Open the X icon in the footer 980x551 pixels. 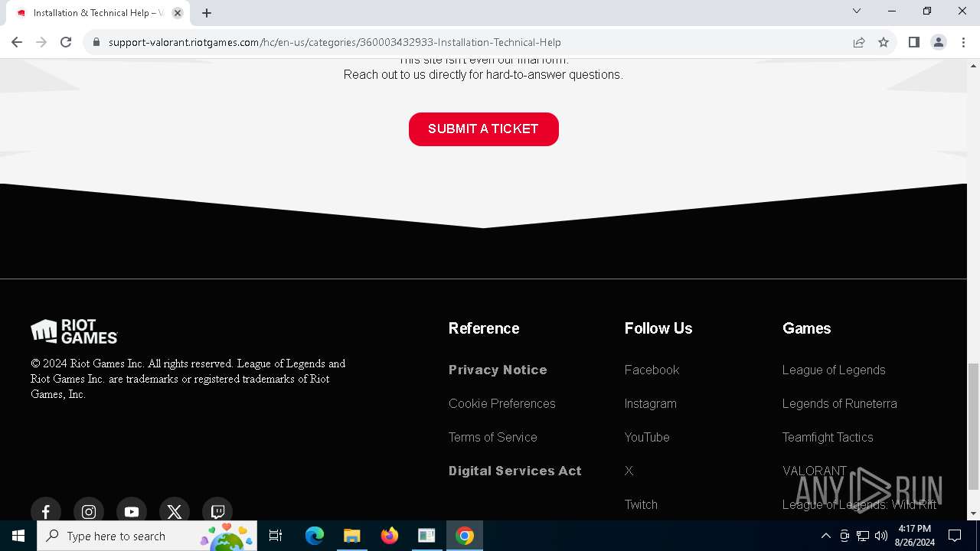175,511
